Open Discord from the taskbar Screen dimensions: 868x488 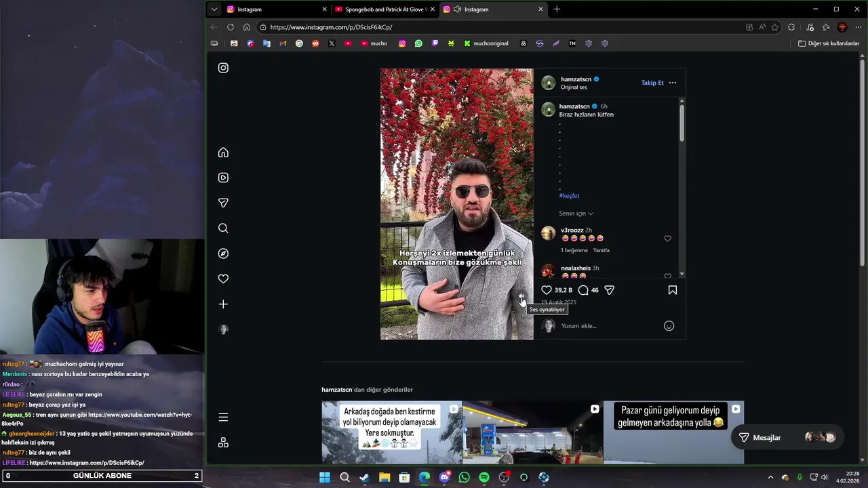(x=444, y=477)
